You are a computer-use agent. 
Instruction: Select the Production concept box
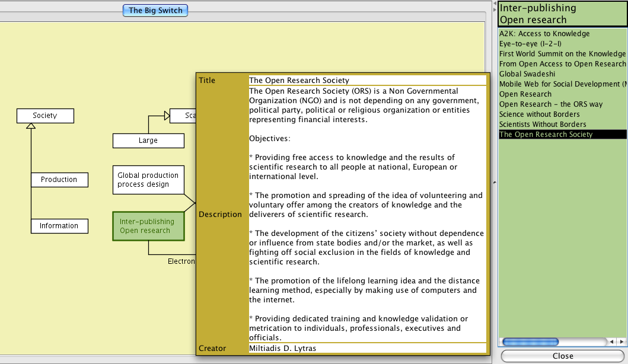[x=59, y=180]
